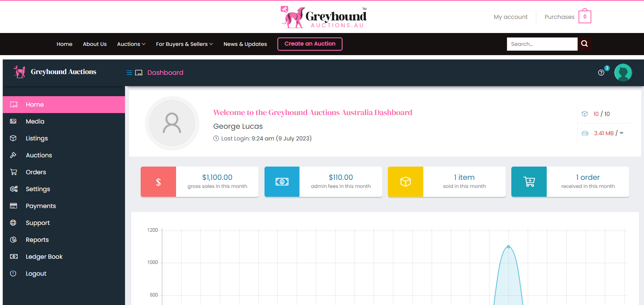Viewport: 644px width, 305px height.
Task: Click the red dollar gross sales icon
Action: (x=158, y=182)
